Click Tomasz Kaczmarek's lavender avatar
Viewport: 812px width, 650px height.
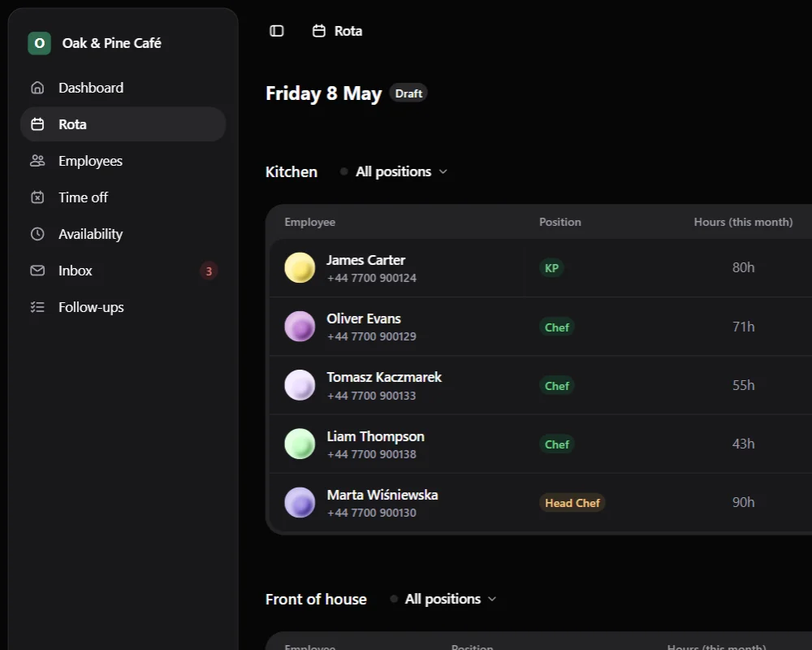coord(300,385)
